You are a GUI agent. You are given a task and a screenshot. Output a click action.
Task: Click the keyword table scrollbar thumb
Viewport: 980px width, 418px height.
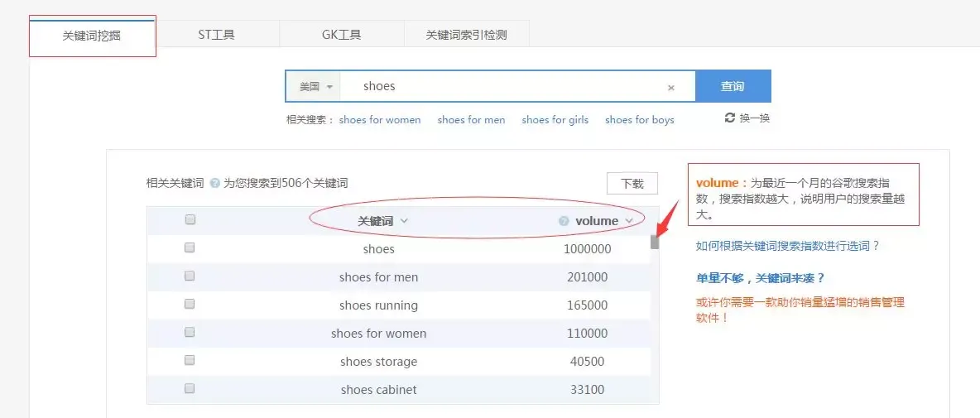(655, 242)
